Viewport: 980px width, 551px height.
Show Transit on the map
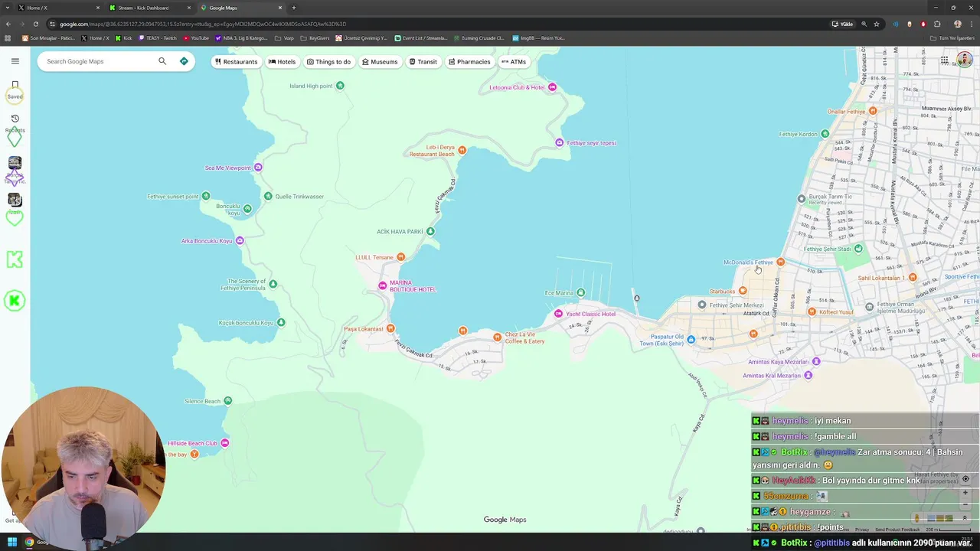423,61
